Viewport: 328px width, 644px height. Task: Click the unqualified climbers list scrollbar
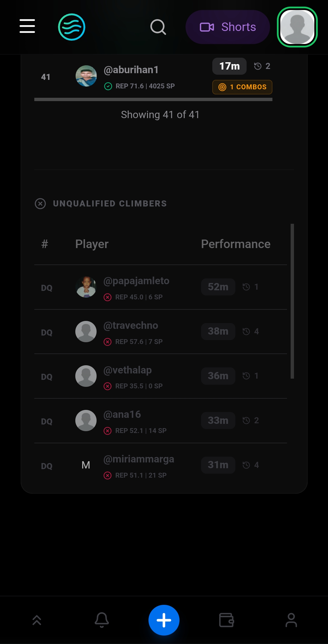click(x=292, y=301)
